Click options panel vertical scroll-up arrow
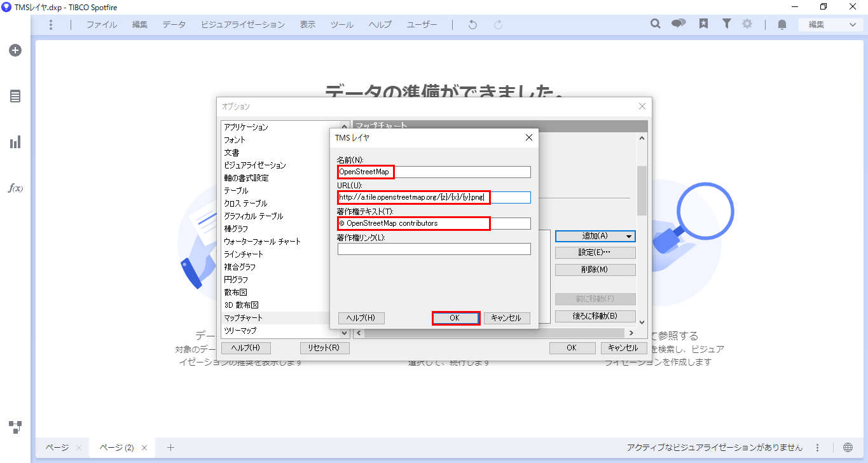This screenshot has height=463, width=868. [x=642, y=138]
